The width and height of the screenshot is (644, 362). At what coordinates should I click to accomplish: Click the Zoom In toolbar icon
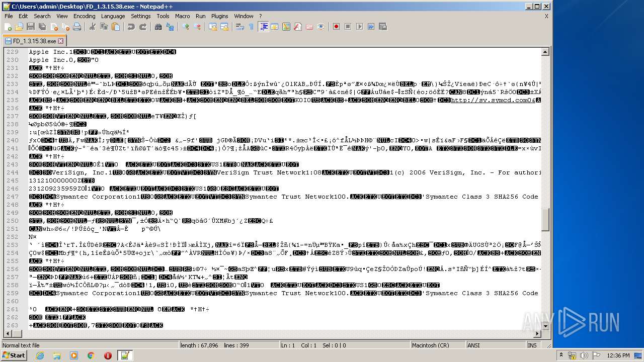(x=186, y=27)
